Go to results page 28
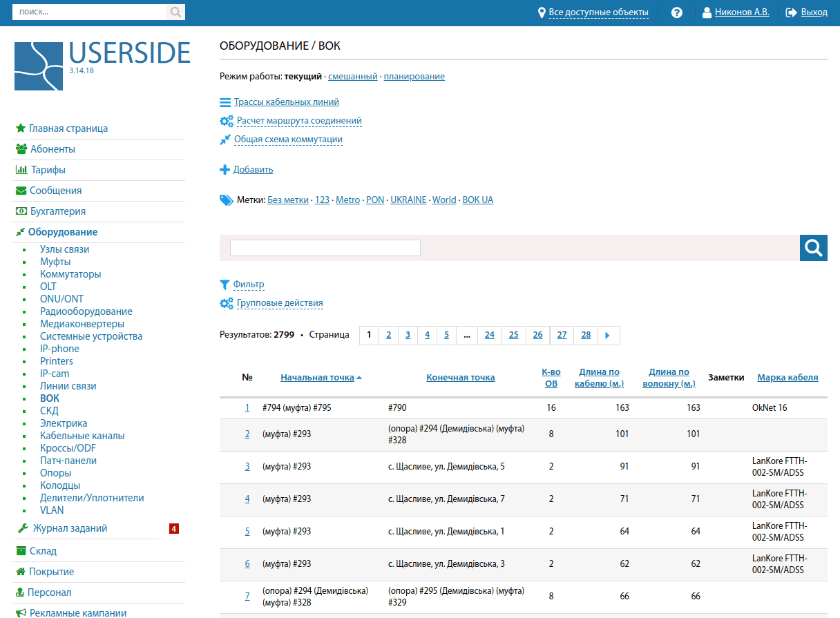The image size is (840, 618). [586, 336]
